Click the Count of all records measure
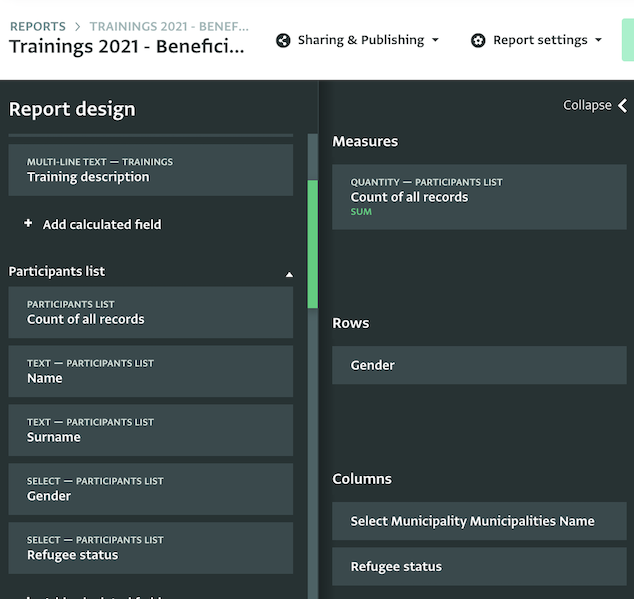Screen dimensions: 634x599 480,197
